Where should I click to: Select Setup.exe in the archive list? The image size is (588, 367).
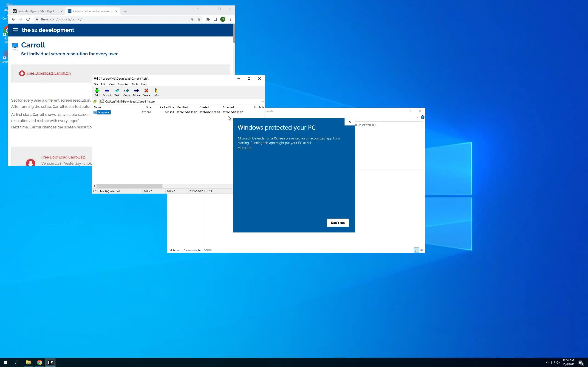[103, 112]
